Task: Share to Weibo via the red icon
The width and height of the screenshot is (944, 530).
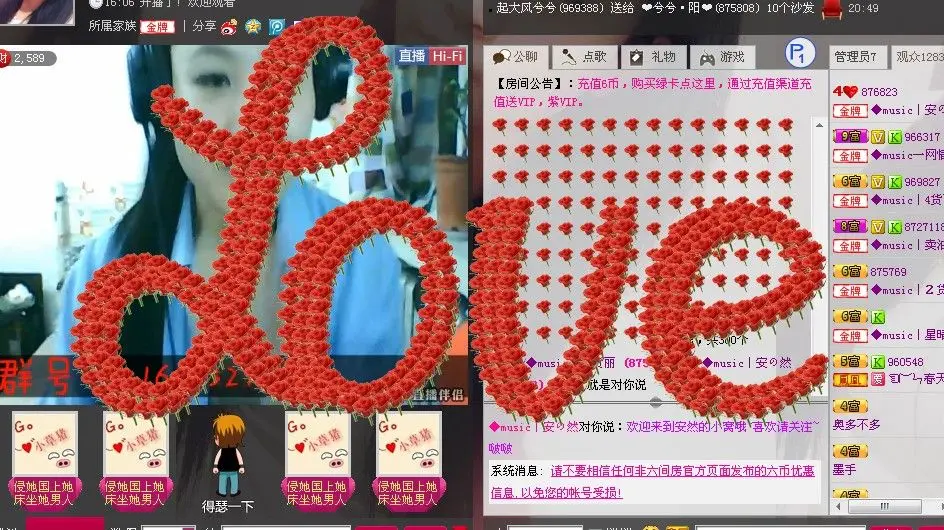Action: coord(229,27)
